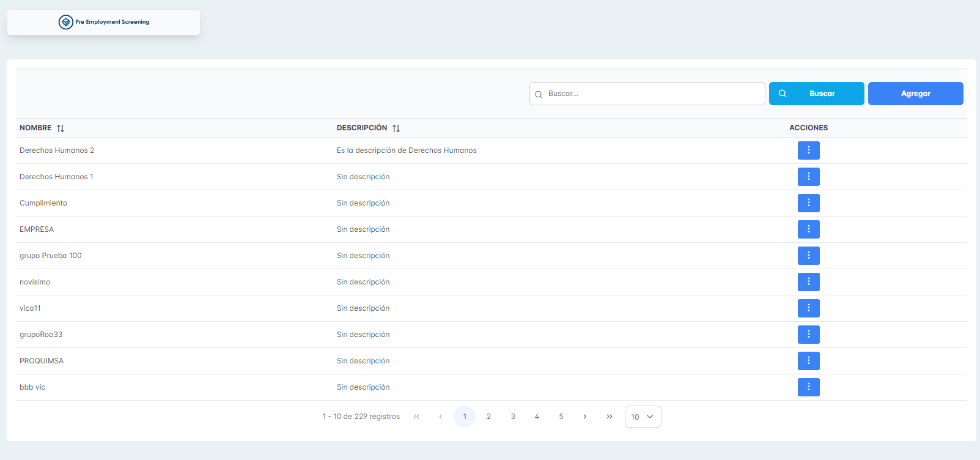Click the Pre Employment Screening logo
Viewport: 980px width, 460px height.
click(104, 22)
